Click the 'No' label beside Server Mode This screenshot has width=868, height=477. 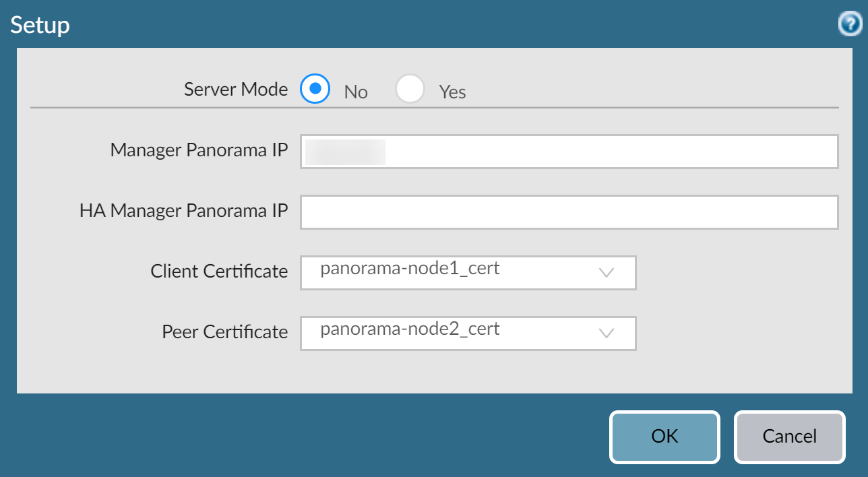356,92
